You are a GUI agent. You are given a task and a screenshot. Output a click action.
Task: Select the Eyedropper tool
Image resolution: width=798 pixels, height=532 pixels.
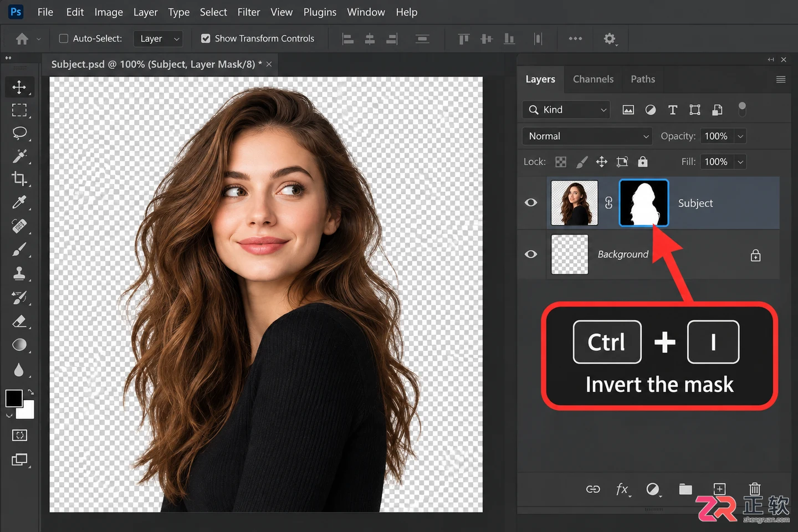click(19, 202)
